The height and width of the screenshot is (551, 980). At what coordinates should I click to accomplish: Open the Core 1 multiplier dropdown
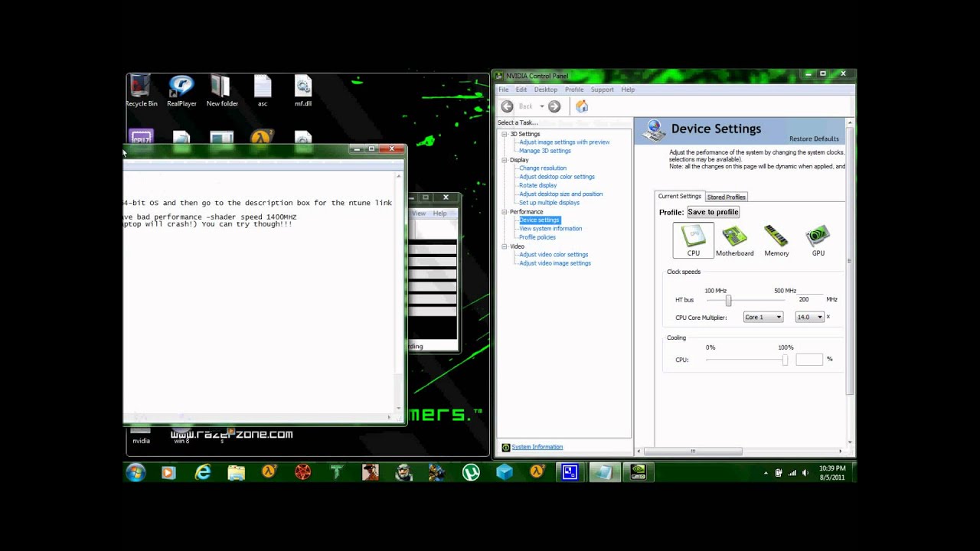point(763,317)
